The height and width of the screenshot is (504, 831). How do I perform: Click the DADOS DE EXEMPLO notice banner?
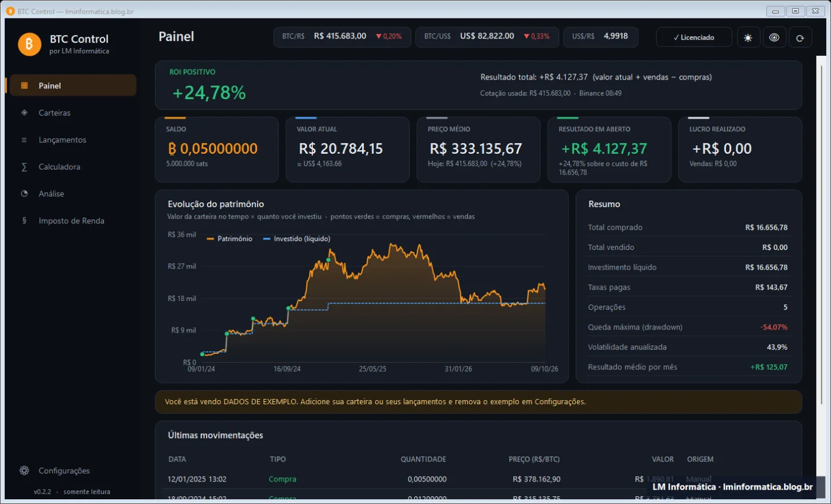click(x=478, y=402)
